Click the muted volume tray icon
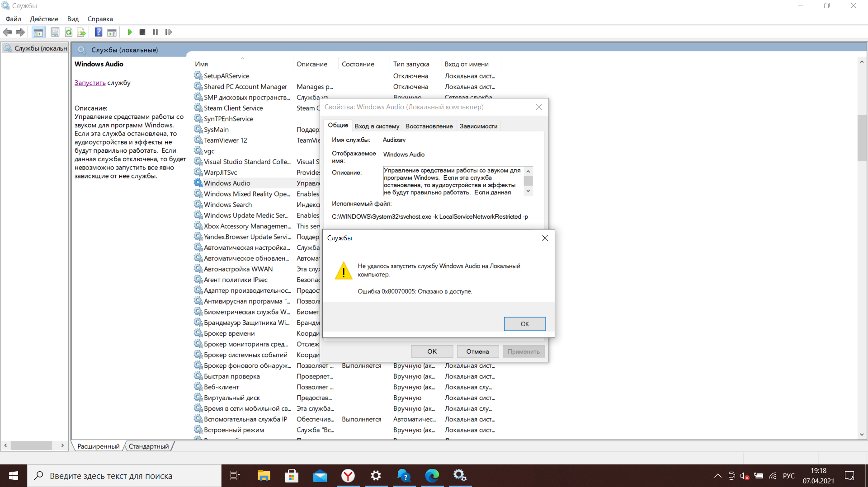The width and height of the screenshot is (868, 487). tap(745, 476)
